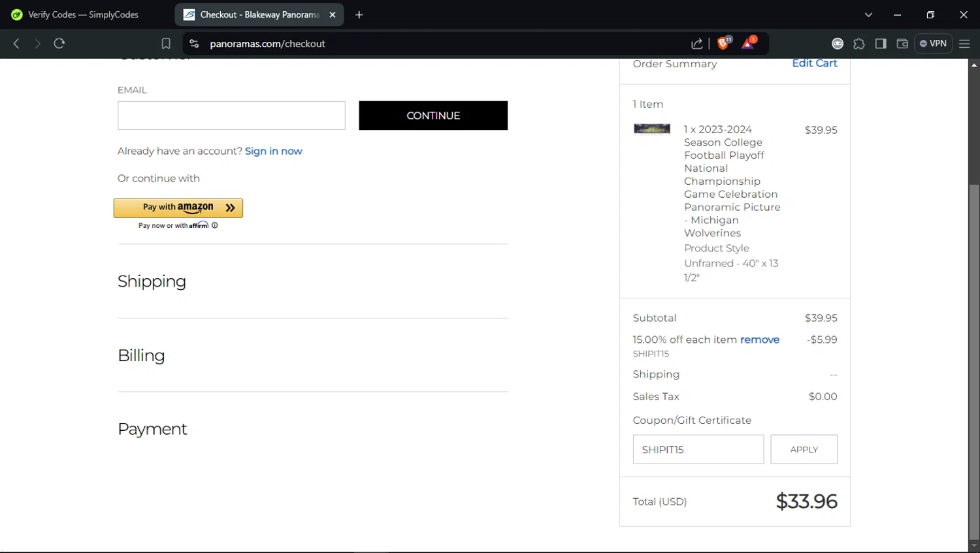The width and height of the screenshot is (980, 553).
Task: Remove the SHIPIT15 discount
Action: (760, 340)
